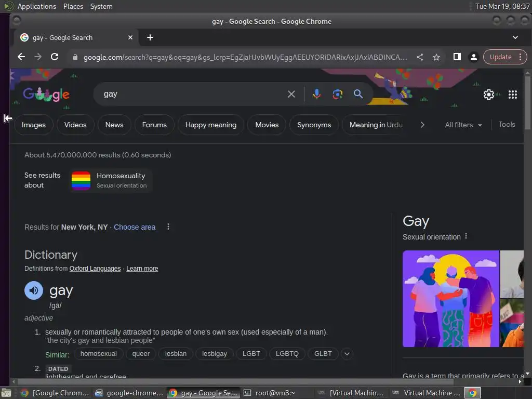
Task: Open location options three-dot menu
Action: (x=168, y=227)
